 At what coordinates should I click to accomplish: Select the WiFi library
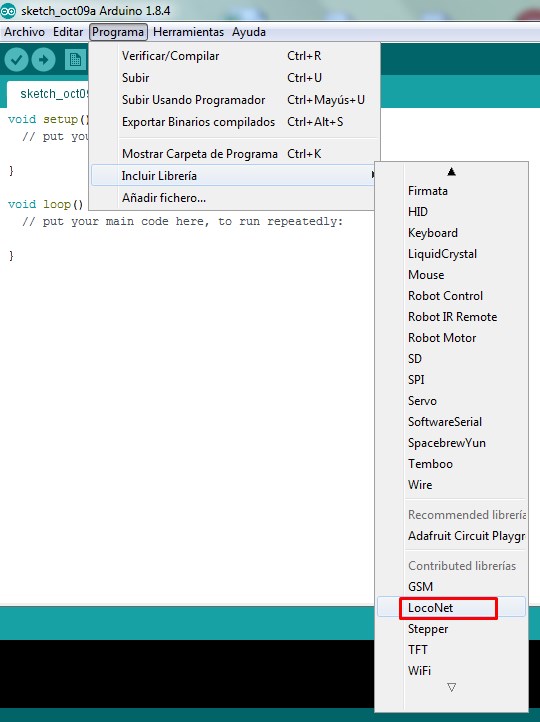451,671
